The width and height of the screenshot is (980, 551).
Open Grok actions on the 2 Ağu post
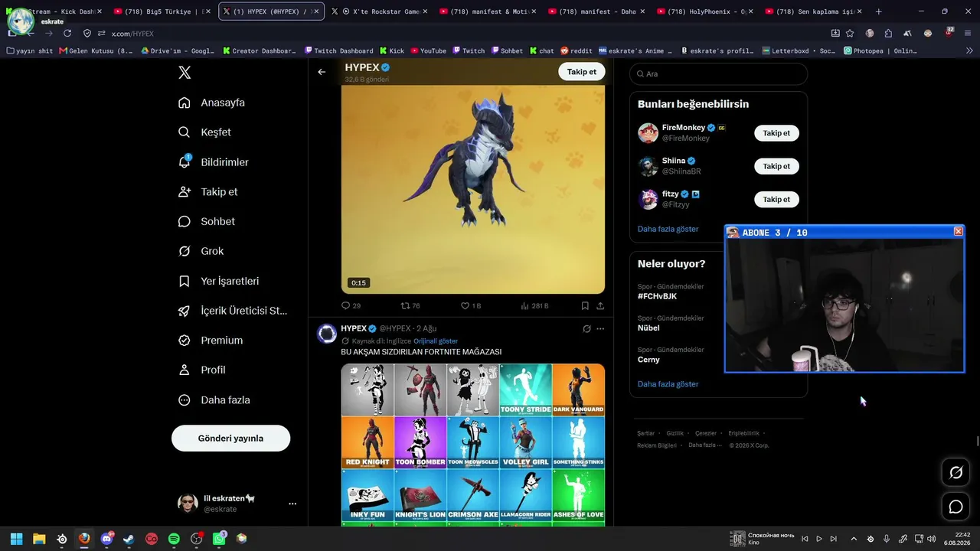click(x=586, y=329)
